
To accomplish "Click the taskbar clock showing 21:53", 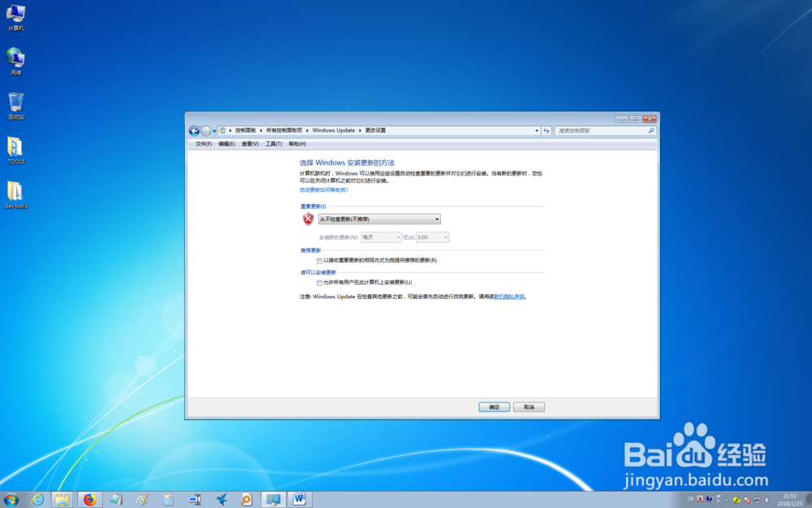I will pos(790,500).
